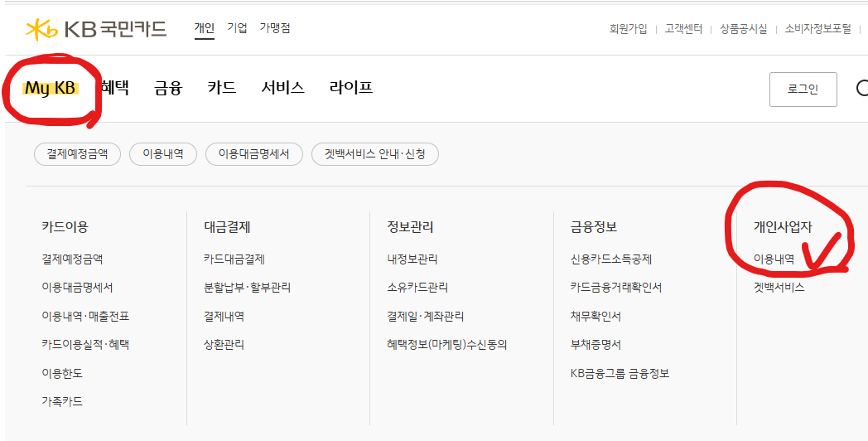Open the 회원가입 link

628,29
